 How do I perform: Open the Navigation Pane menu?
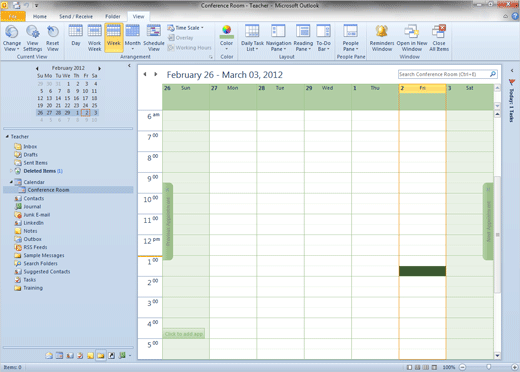[x=278, y=38]
